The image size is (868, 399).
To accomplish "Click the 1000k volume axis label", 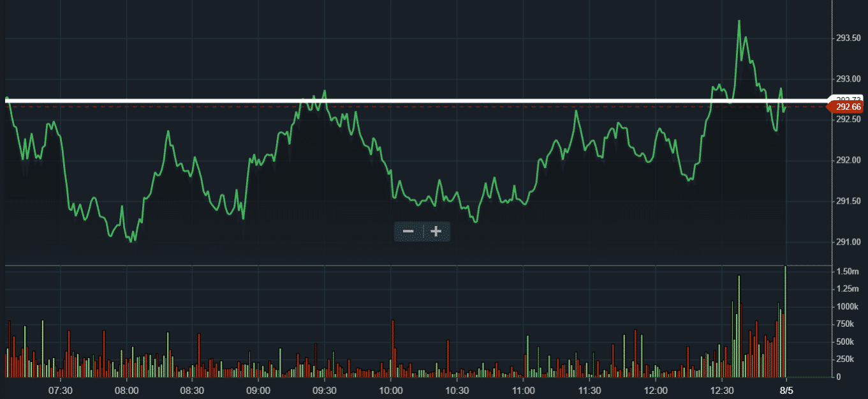I will [847, 307].
